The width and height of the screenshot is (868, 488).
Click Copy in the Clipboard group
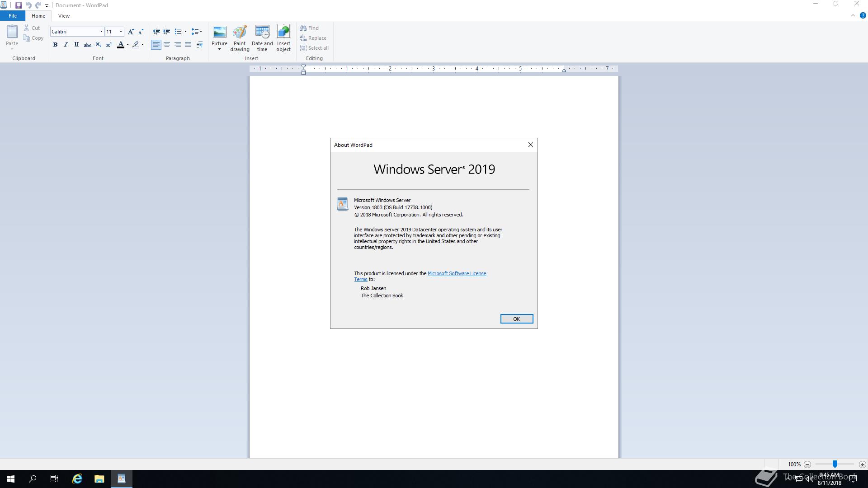pos(34,38)
